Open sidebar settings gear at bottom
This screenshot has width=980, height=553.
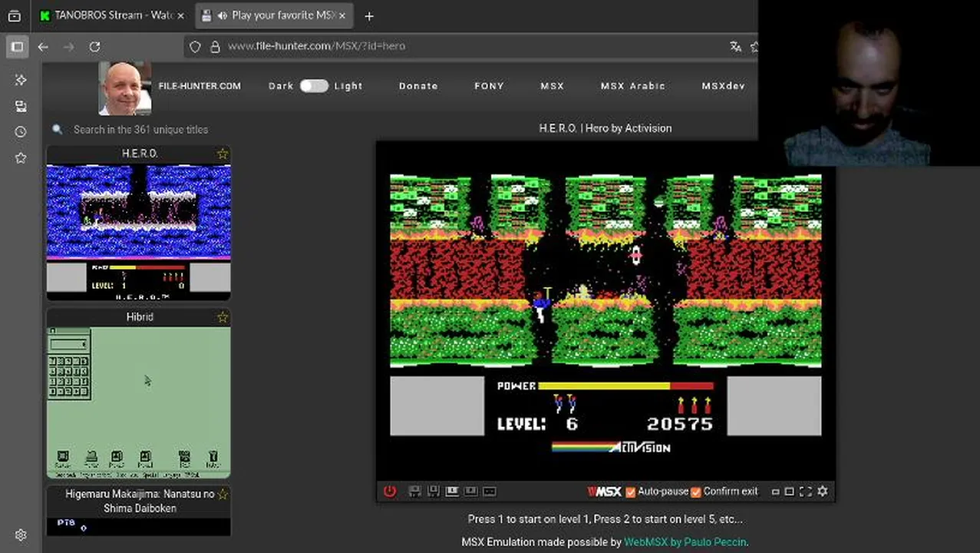tap(21, 535)
